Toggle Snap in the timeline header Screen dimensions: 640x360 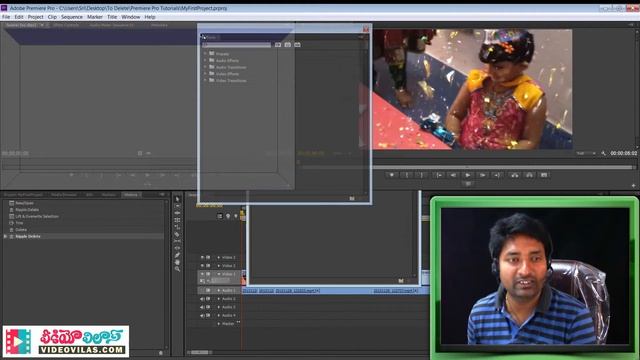(x=220, y=216)
